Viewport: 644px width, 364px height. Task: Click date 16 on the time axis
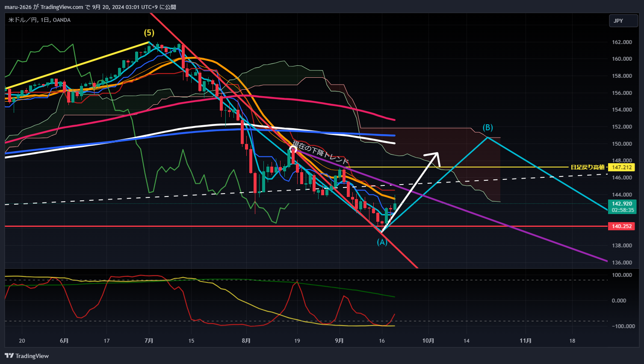[381, 341]
